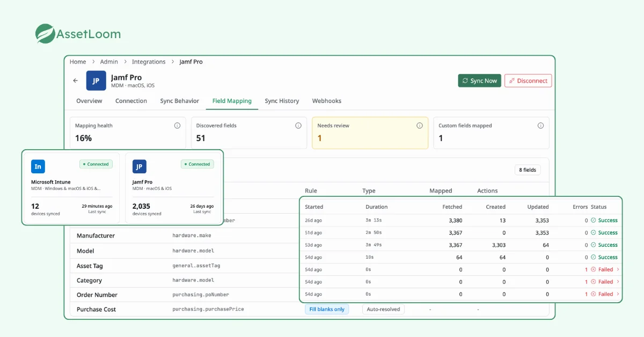Click the JP icon on Jamf Pro card
Viewport: 644px width, 337px height.
tap(139, 166)
